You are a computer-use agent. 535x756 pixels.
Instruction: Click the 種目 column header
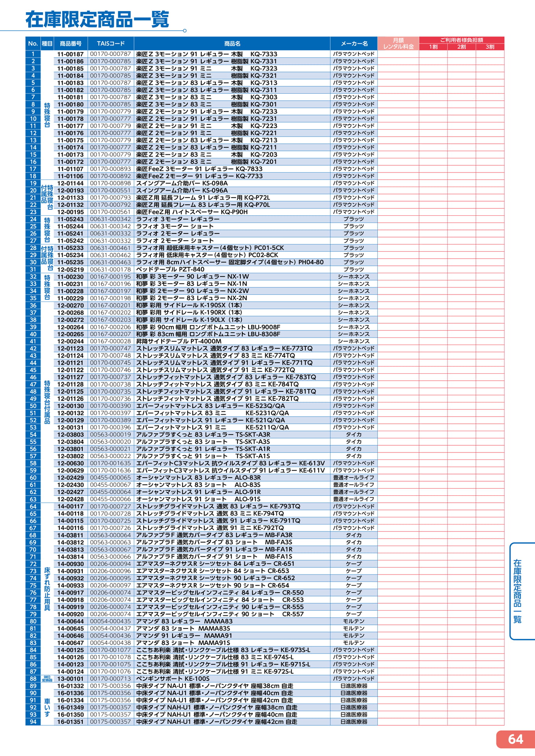point(47,43)
